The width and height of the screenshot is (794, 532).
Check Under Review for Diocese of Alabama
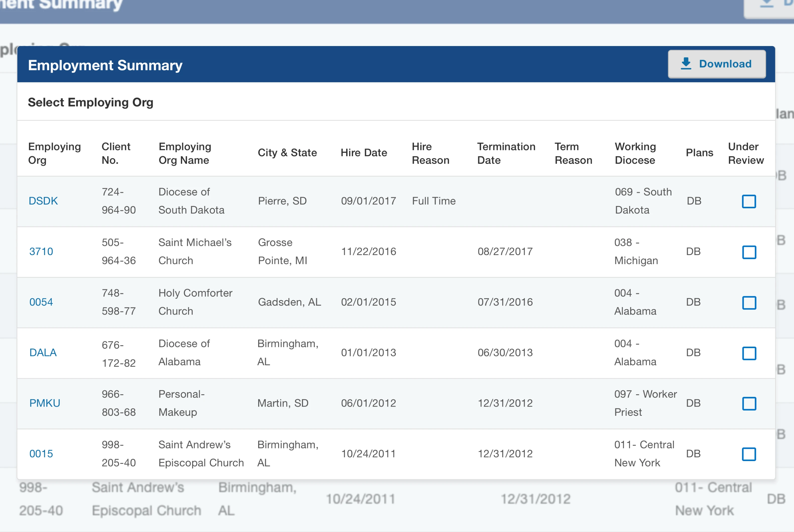749,353
